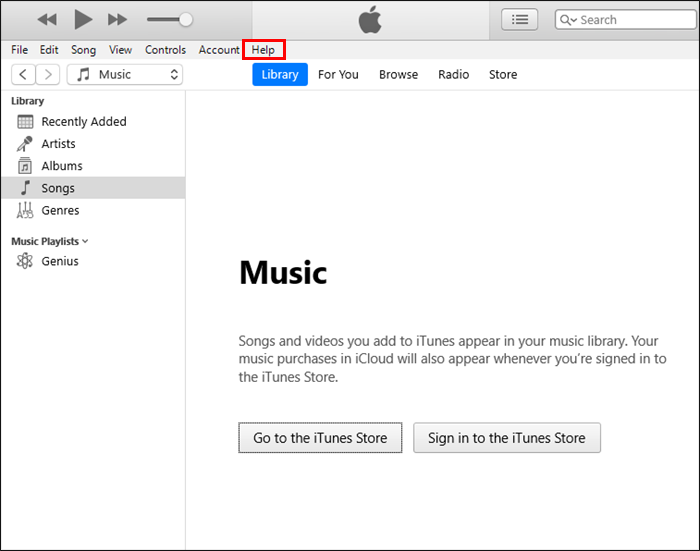The width and height of the screenshot is (700, 551).
Task: Open the Up Next list icon
Action: [x=519, y=20]
